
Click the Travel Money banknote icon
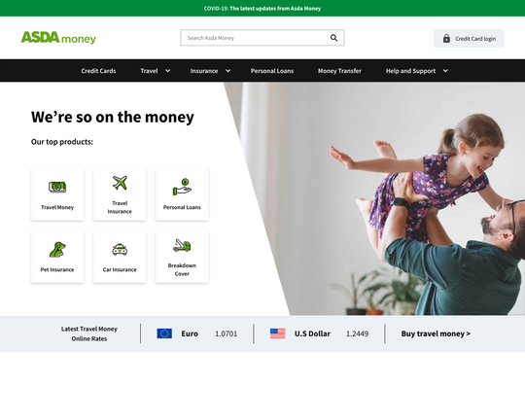(57, 187)
